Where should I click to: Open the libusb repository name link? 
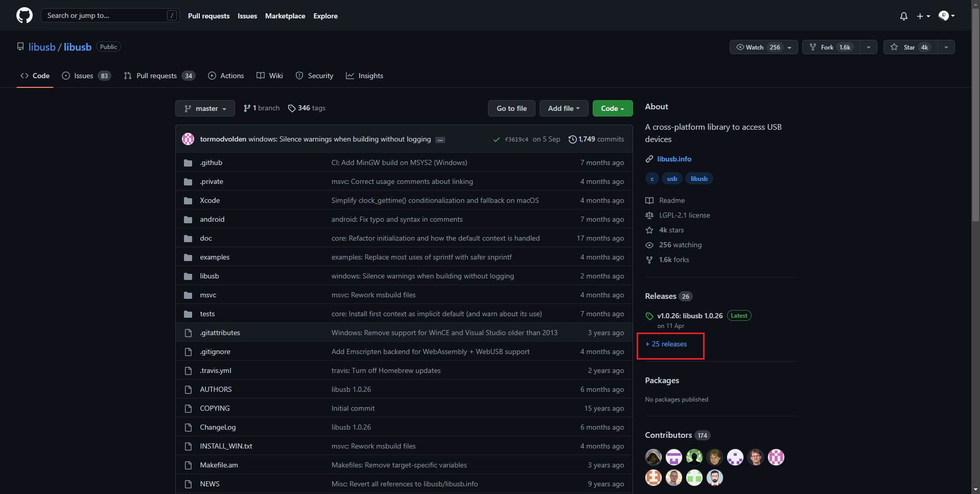click(x=78, y=47)
